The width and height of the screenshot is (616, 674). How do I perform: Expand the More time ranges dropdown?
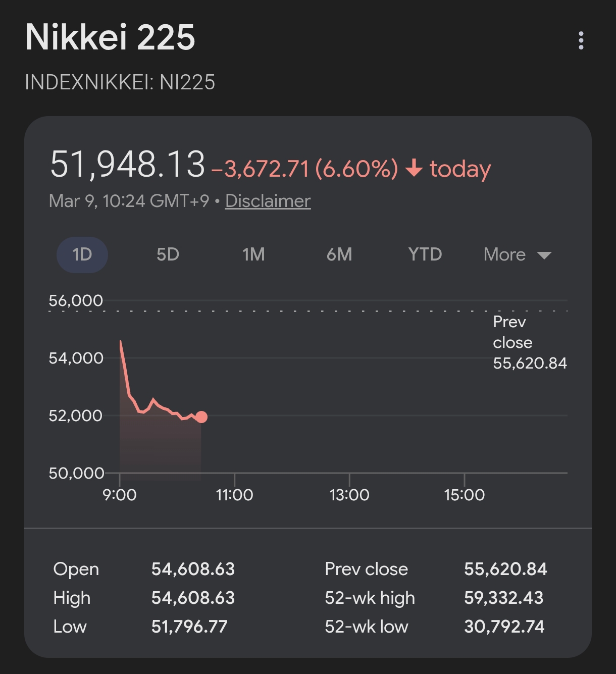pyautogui.click(x=517, y=254)
